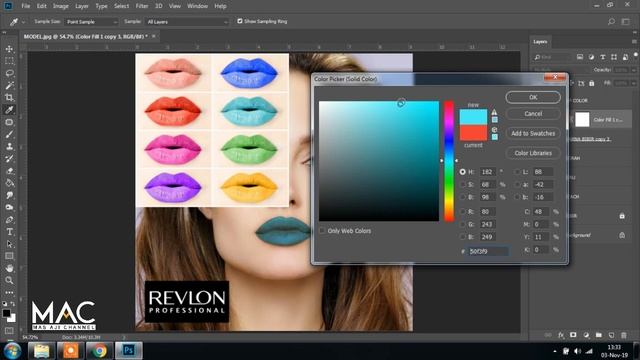
Task: Open the eyedropper tool preset dropdown arrow
Action: pos(23,22)
